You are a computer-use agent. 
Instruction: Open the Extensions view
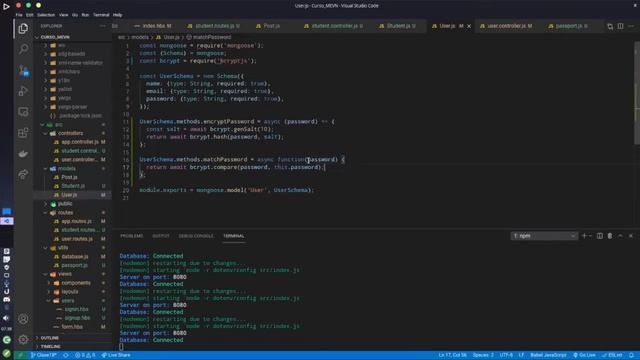(x=23, y=133)
